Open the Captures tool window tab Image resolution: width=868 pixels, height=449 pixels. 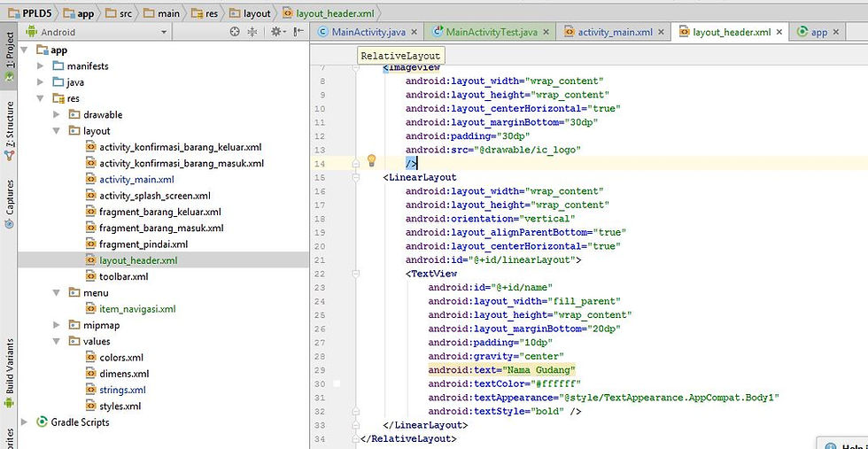pos(9,204)
